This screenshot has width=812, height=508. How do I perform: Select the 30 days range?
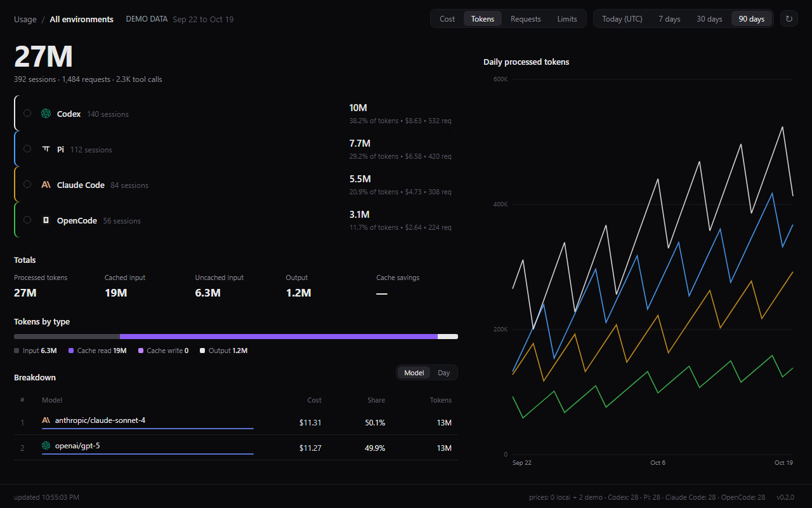point(709,19)
